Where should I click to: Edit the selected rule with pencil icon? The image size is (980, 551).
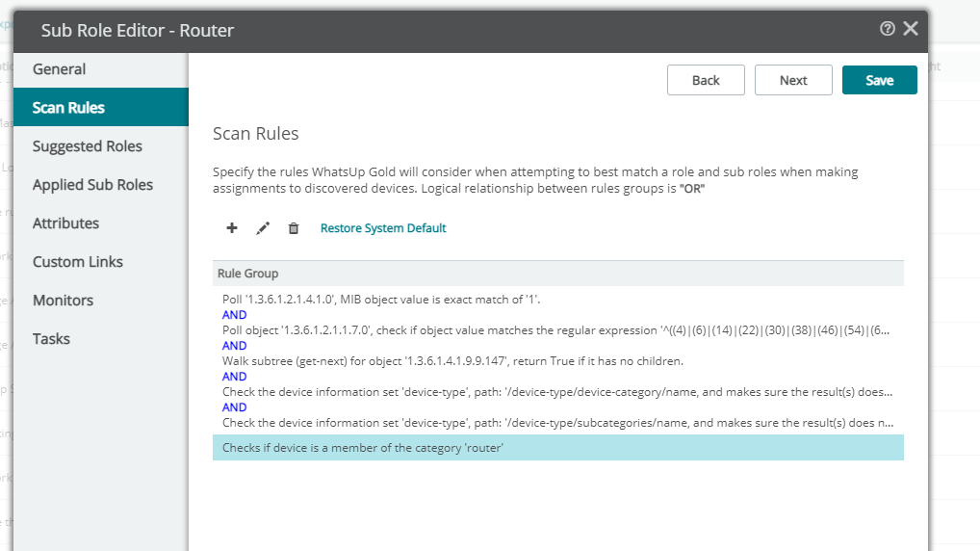263,228
